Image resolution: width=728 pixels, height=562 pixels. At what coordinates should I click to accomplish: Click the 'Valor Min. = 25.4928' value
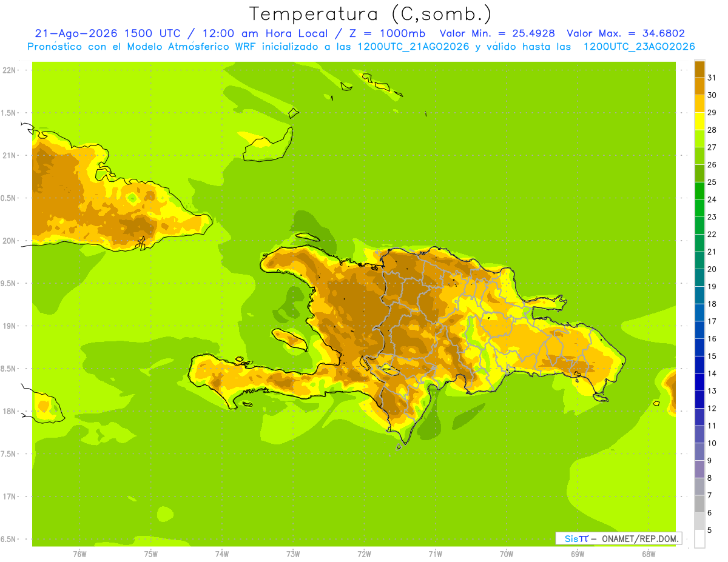(x=497, y=33)
